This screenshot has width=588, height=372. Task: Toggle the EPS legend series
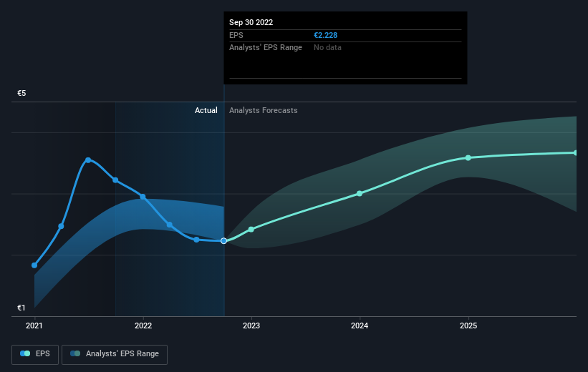35,354
